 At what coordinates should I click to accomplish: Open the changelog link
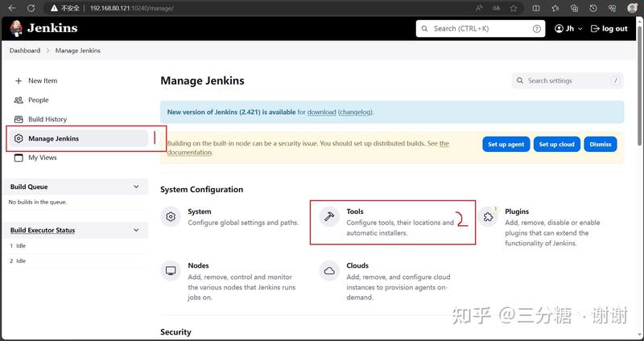[x=356, y=112]
